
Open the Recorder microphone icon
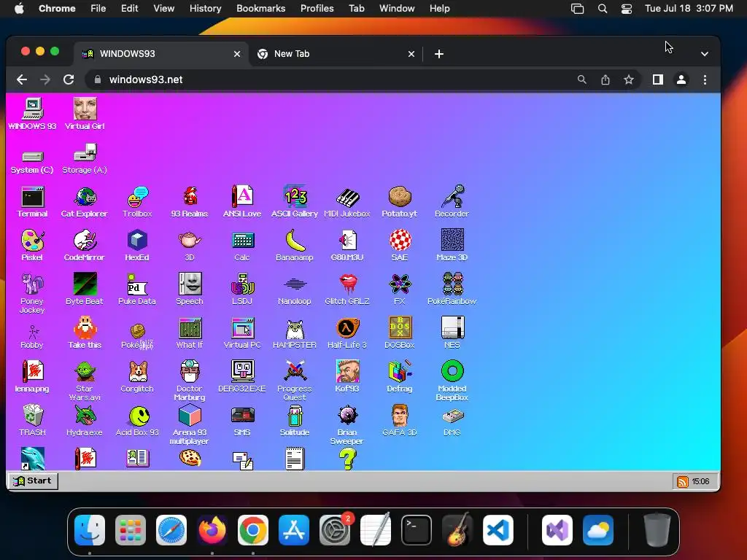click(452, 202)
